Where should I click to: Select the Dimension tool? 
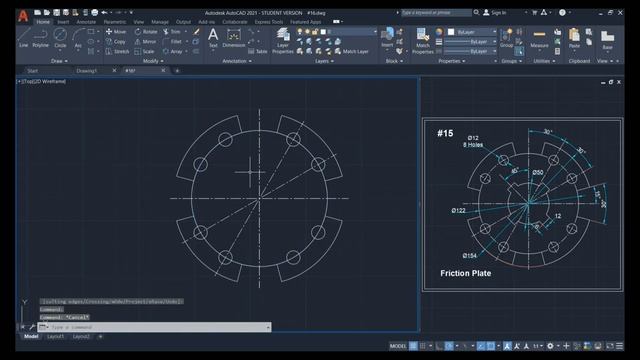coord(233,38)
